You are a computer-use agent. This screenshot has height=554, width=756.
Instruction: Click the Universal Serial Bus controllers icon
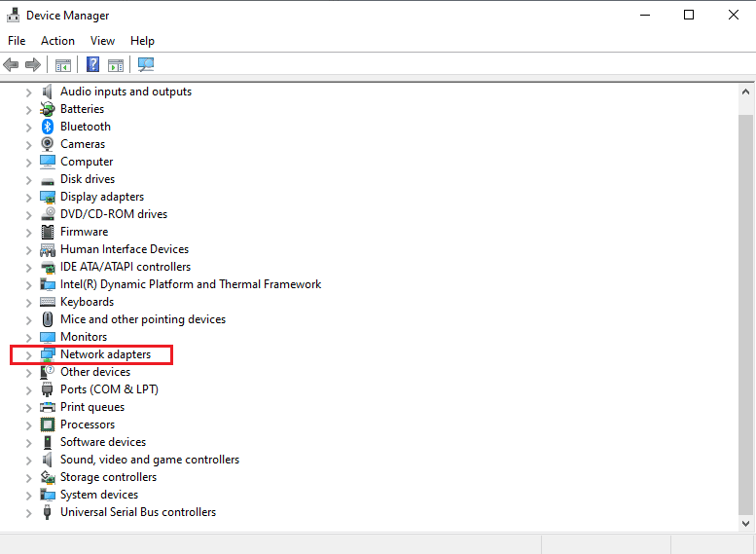[48, 512]
